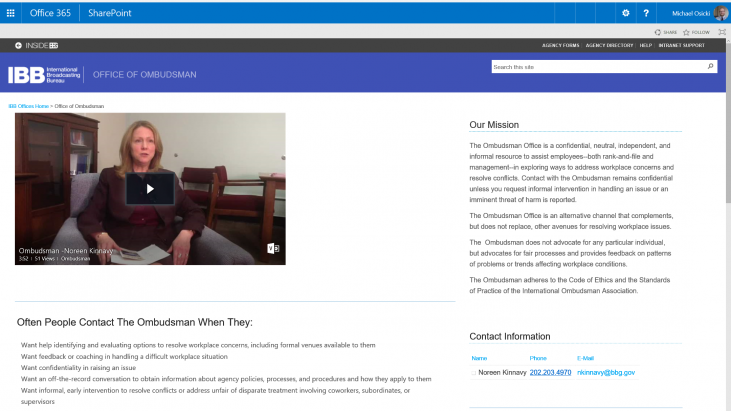The height and width of the screenshot is (411, 731).
Task: Click into the Search this site field
Action: 599,67
